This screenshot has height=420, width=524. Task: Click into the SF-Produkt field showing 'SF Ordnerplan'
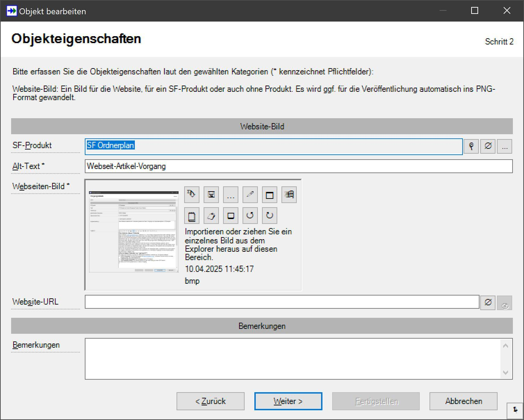(x=274, y=146)
